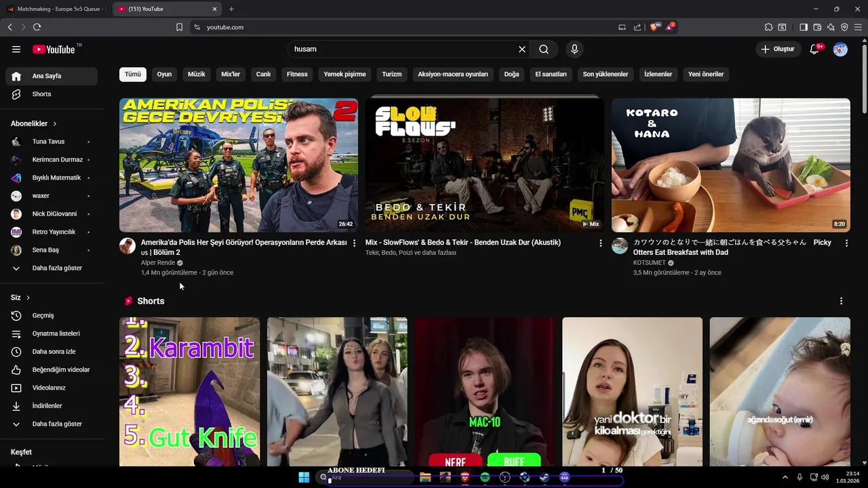Image resolution: width=868 pixels, height=488 pixels.
Task: Open Amerikan Polisi Gece Devriyesi thumbnail
Action: point(239,165)
